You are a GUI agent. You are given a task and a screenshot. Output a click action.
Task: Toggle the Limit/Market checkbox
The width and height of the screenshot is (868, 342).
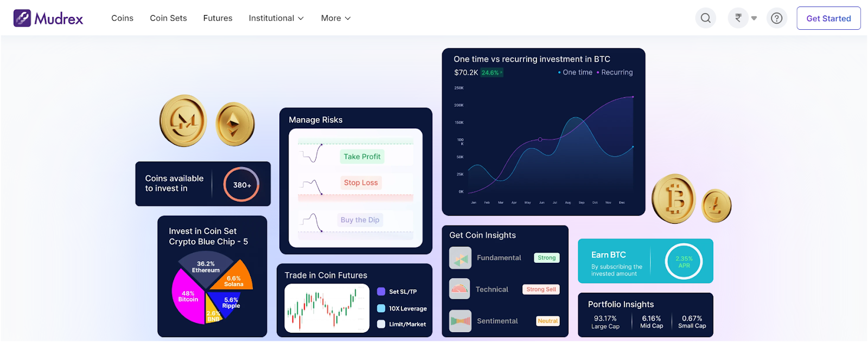[x=381, y=324]
